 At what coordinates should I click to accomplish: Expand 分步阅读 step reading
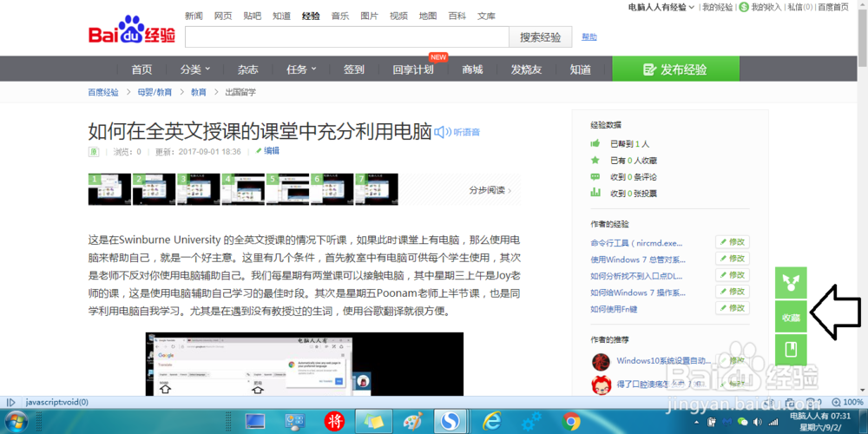490,190
